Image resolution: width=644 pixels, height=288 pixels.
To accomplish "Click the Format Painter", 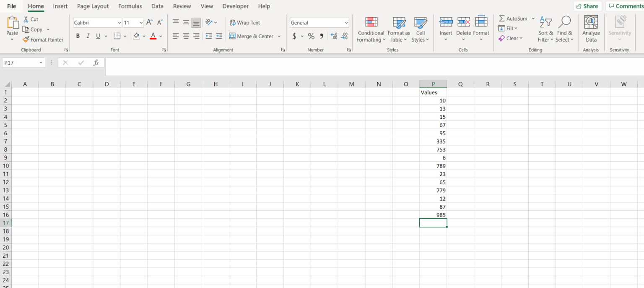I will point(43,39).
